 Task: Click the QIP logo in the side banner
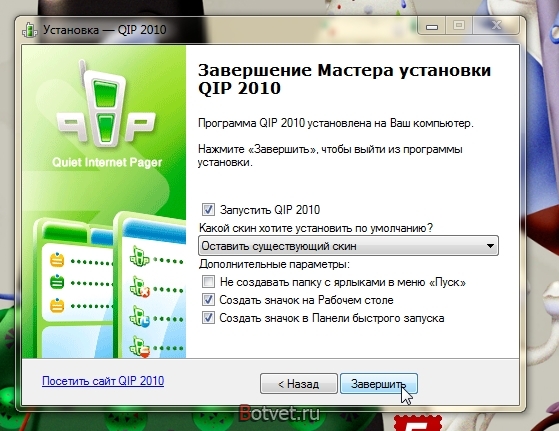[106, 104]
